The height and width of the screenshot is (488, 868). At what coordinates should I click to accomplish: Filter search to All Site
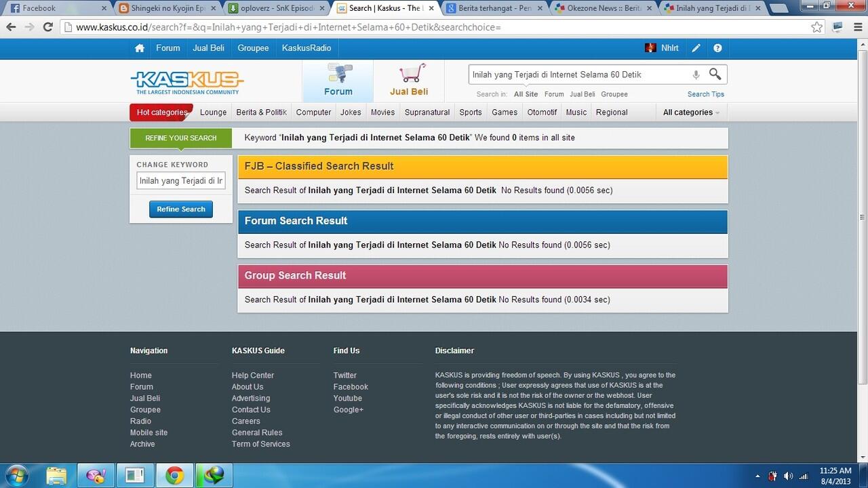tap(526, 94)
